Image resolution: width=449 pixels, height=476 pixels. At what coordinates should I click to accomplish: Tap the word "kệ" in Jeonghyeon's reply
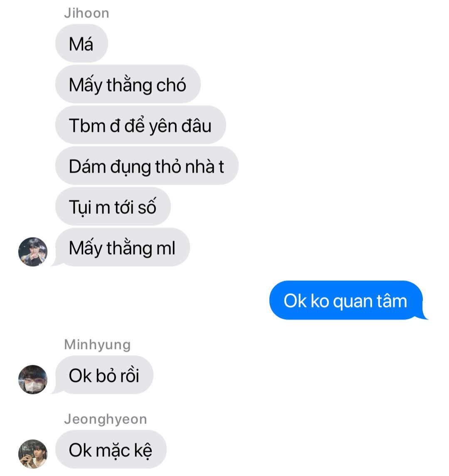[143, 450]
